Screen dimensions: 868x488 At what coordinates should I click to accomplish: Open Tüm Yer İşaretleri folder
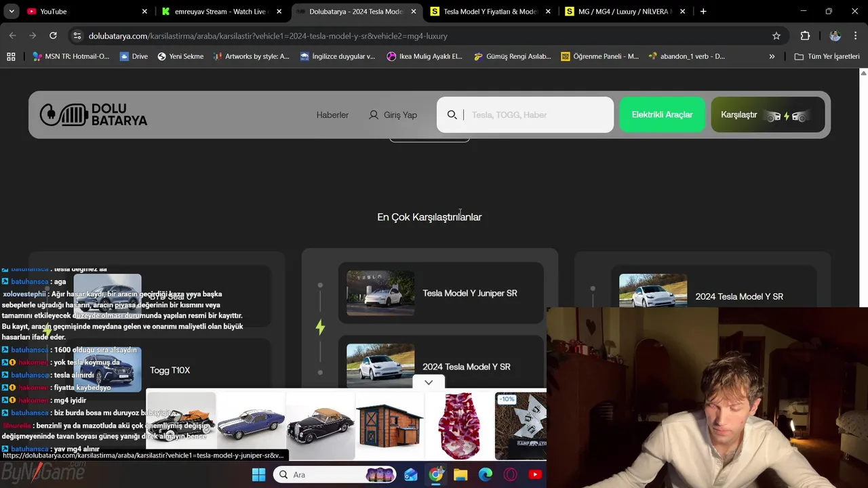click(x=827, y=56)
